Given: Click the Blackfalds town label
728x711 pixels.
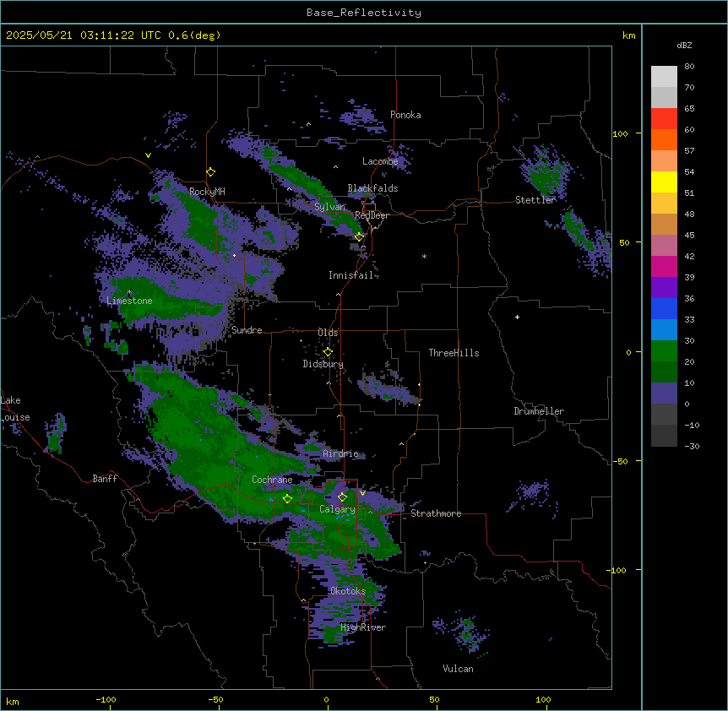Looking at the screenshot, I should (x=372, y=188).
